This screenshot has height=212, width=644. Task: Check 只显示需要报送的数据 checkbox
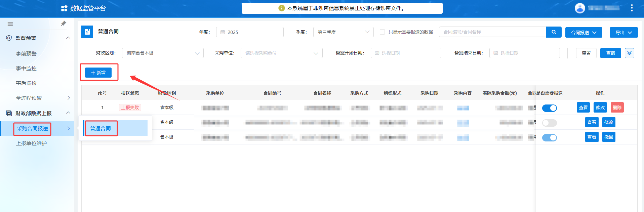[x=382, y=32]
